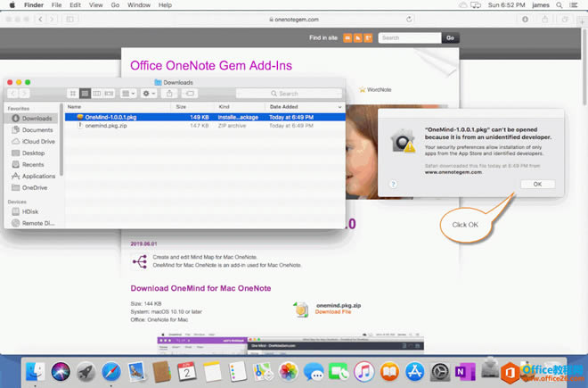588x388 pixels.
Task: Open OneNote from the Dock
Action: coord(465,372)
